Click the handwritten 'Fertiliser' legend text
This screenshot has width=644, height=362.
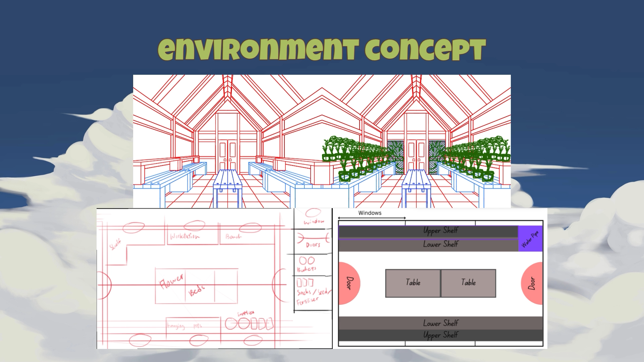click(x=307, y=301)
